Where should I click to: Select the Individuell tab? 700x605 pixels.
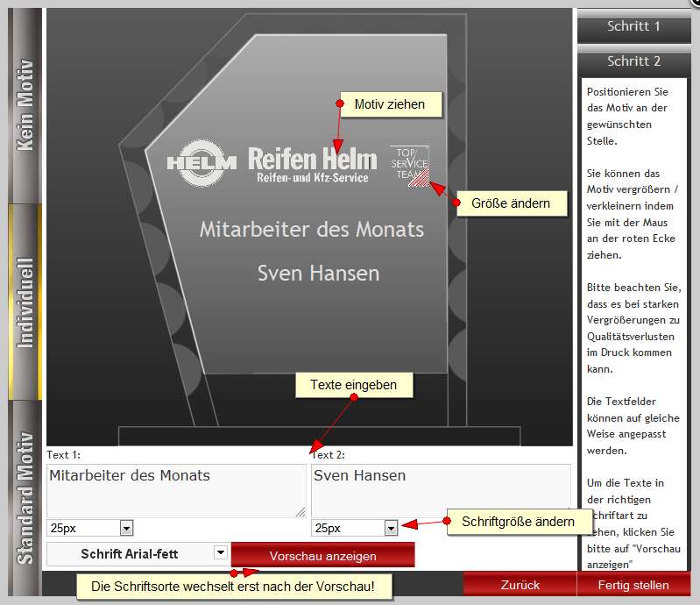tap(25, 302)
